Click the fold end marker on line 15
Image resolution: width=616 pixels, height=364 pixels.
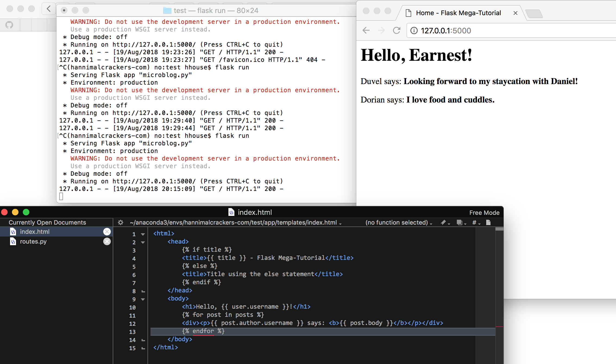[143, 349]
